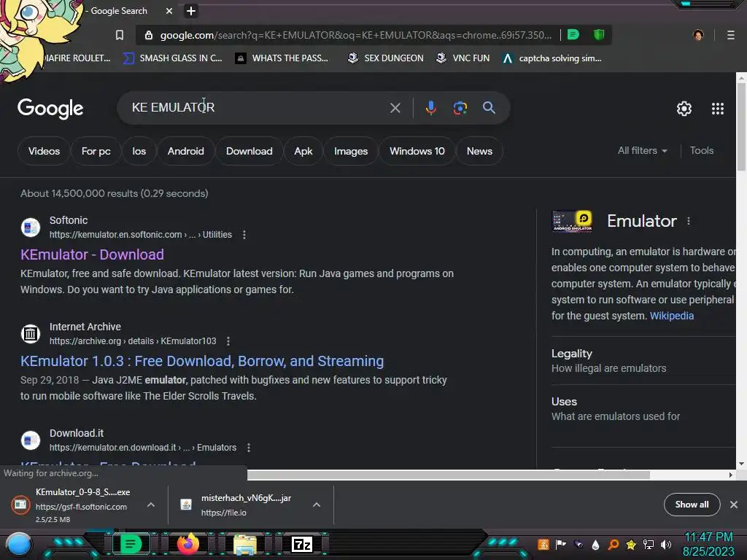
Task: Open more options for the Softonic result
Action: pyautogui.click(x=244, y=235)
